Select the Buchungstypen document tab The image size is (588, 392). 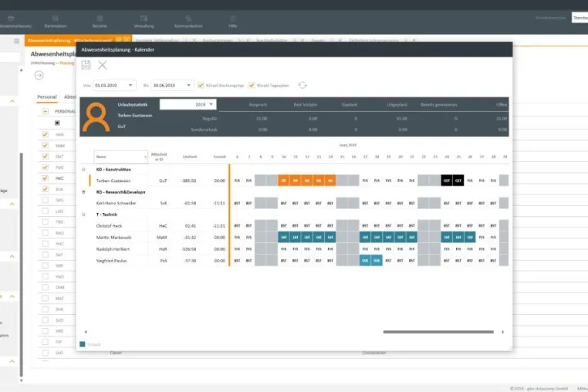pos(218,40)
